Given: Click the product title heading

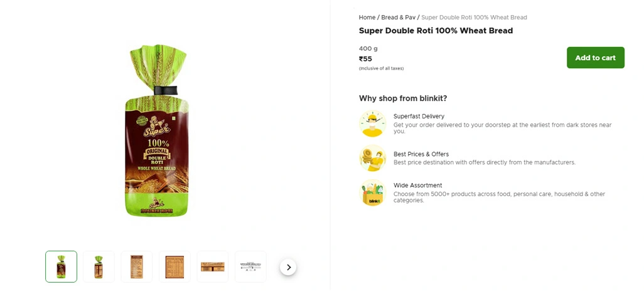Looking at the screenshot, I should tap(436, 31).
